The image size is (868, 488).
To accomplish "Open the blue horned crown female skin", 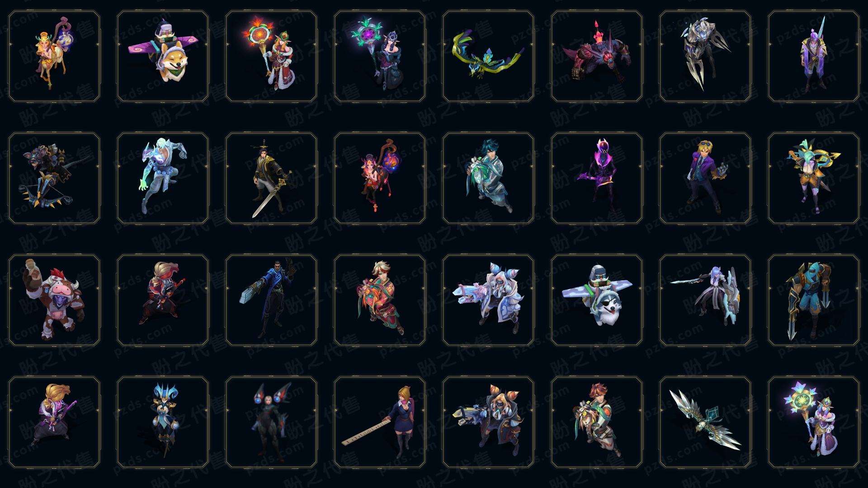I will point(163,422).
